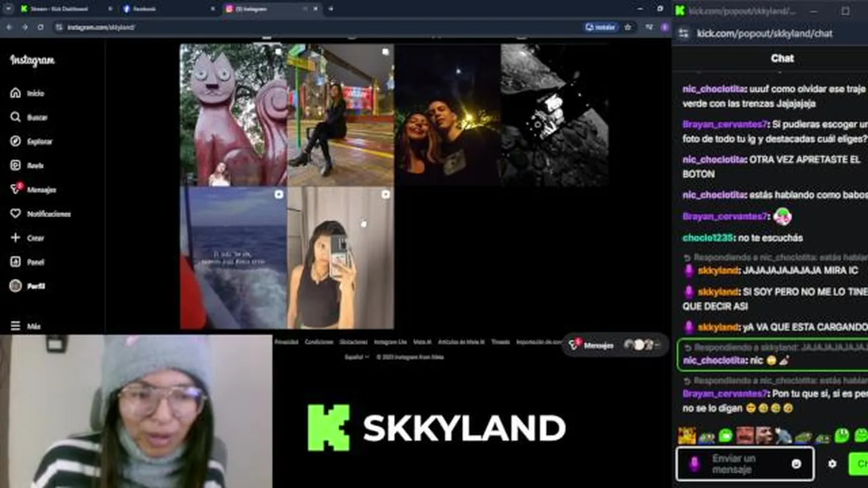Click the Chat header title

[782, 58]
